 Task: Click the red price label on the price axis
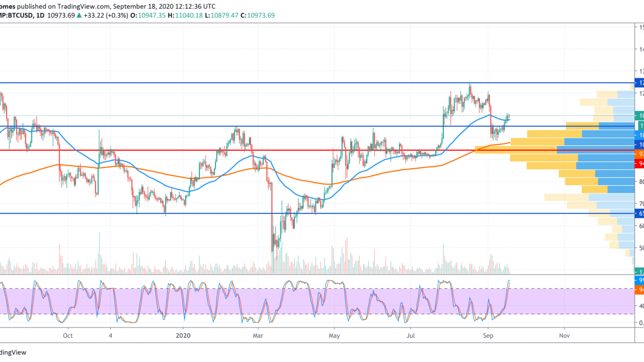640,164
